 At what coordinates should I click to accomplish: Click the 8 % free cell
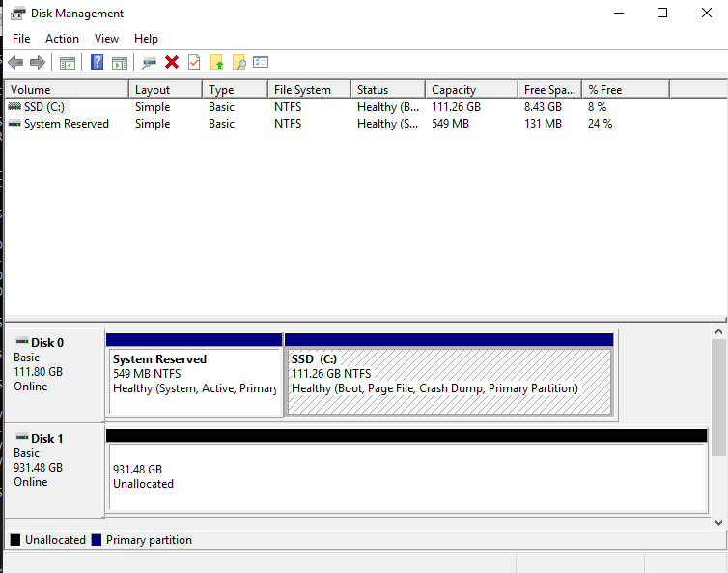pos(597,107)
